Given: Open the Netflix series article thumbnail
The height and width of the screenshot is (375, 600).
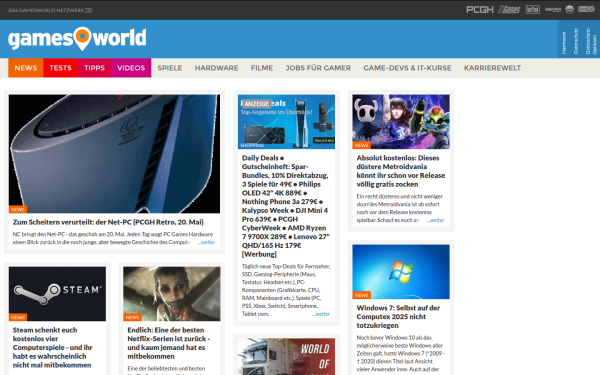Looking at the screenshot, I should 172,294.
